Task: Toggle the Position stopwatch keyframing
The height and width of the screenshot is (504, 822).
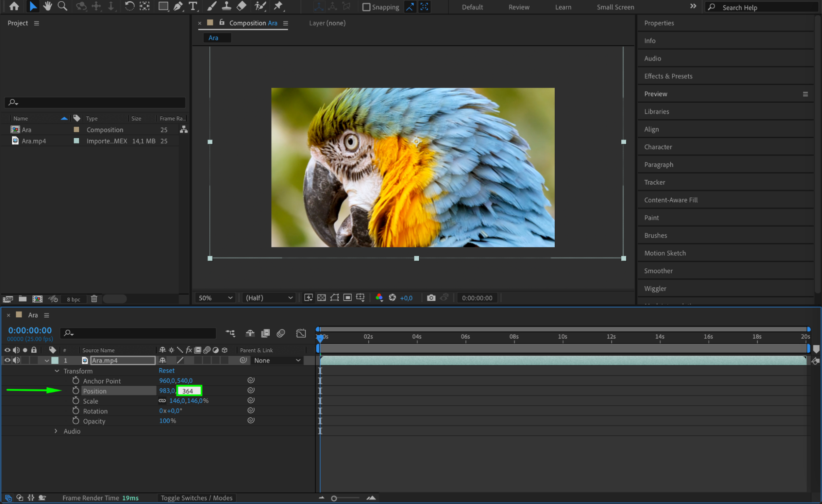Action: (76, 391)
